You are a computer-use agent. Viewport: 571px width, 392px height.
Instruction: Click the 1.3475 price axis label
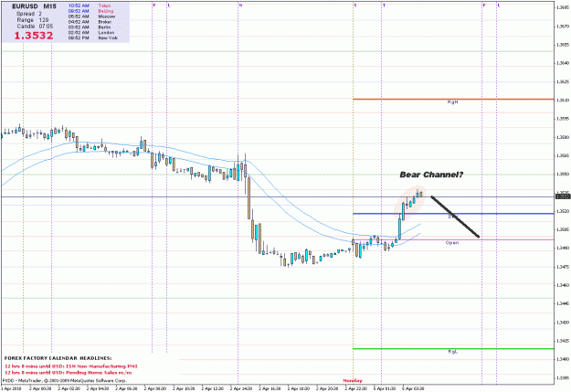pos(563,267)
